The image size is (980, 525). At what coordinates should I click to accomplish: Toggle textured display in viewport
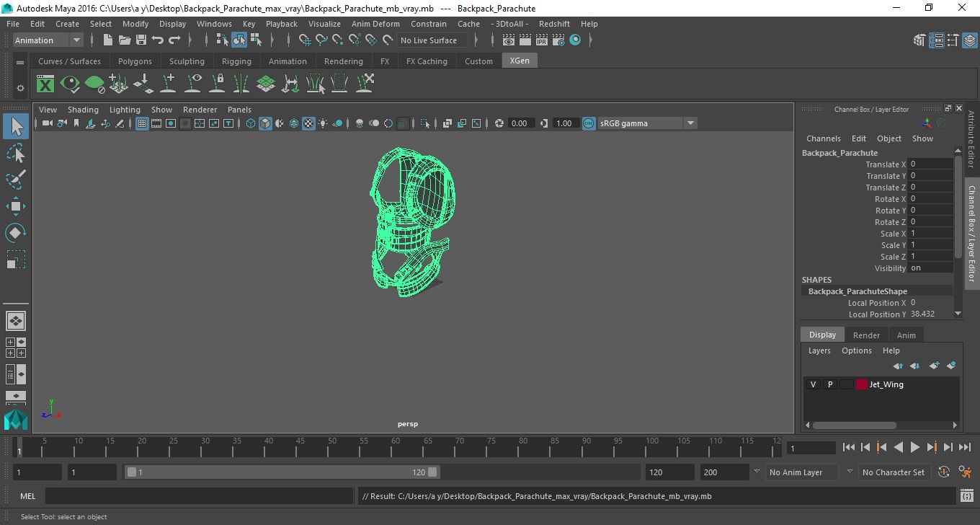pos(308,123)
